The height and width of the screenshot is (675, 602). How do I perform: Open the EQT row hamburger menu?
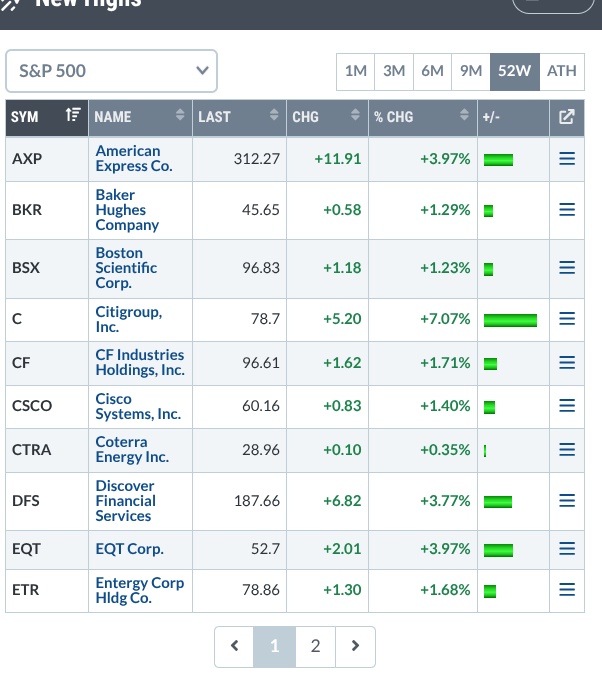567,549
